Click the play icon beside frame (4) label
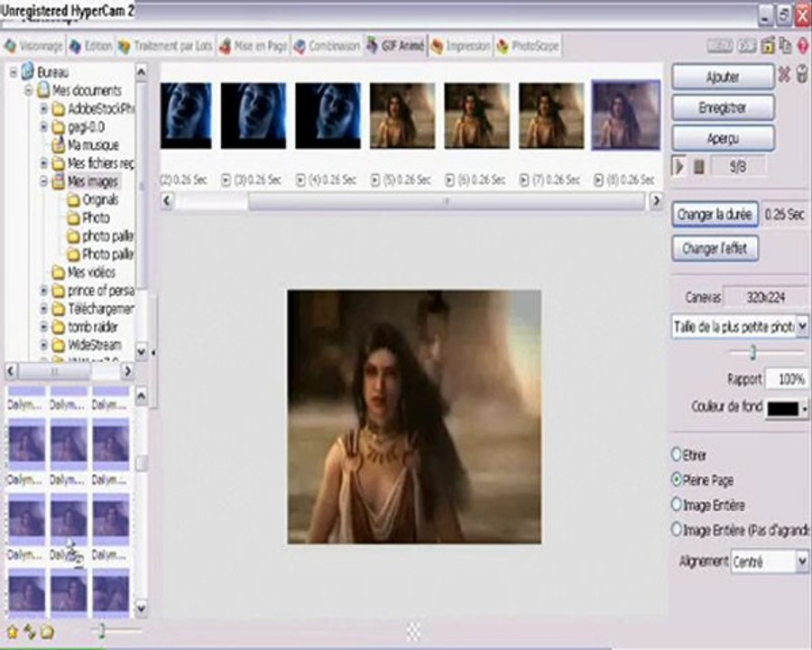The width and height of the screenshot is (812, 650). 300,180
